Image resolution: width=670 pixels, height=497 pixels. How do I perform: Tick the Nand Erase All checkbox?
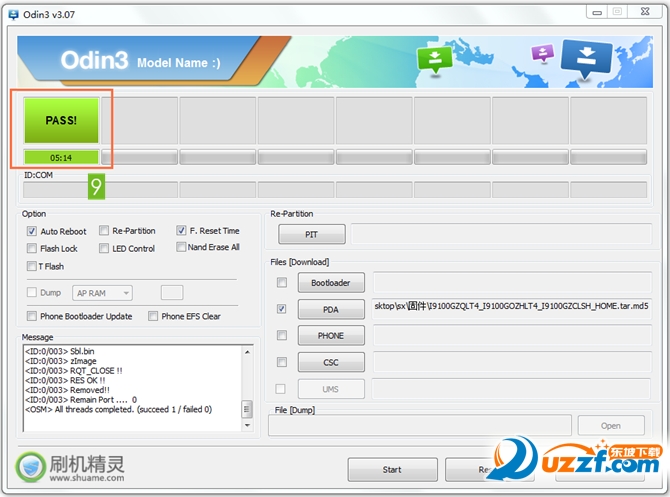pos(181,247)
